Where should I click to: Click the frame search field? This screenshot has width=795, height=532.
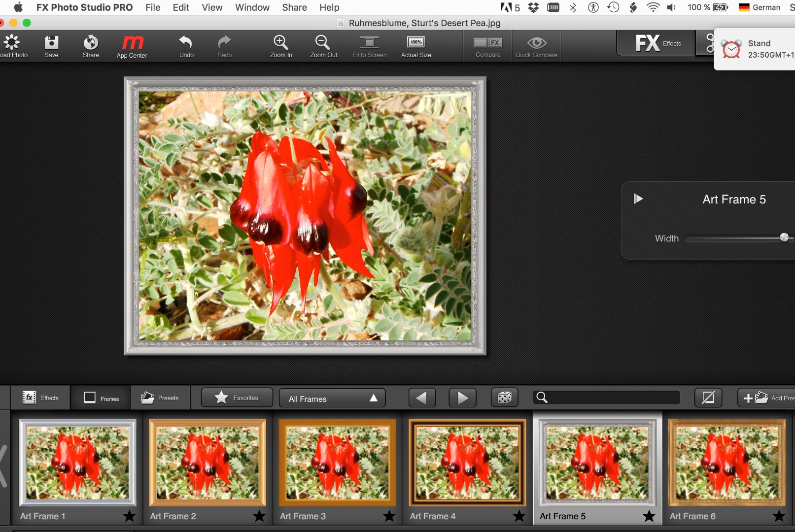click(x=607, y=398)
